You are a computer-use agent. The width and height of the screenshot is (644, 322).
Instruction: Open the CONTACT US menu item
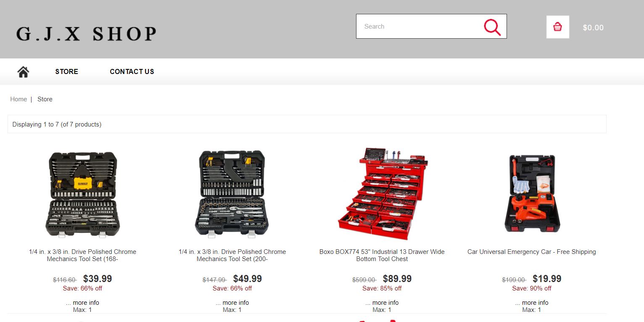pos(132,71)
